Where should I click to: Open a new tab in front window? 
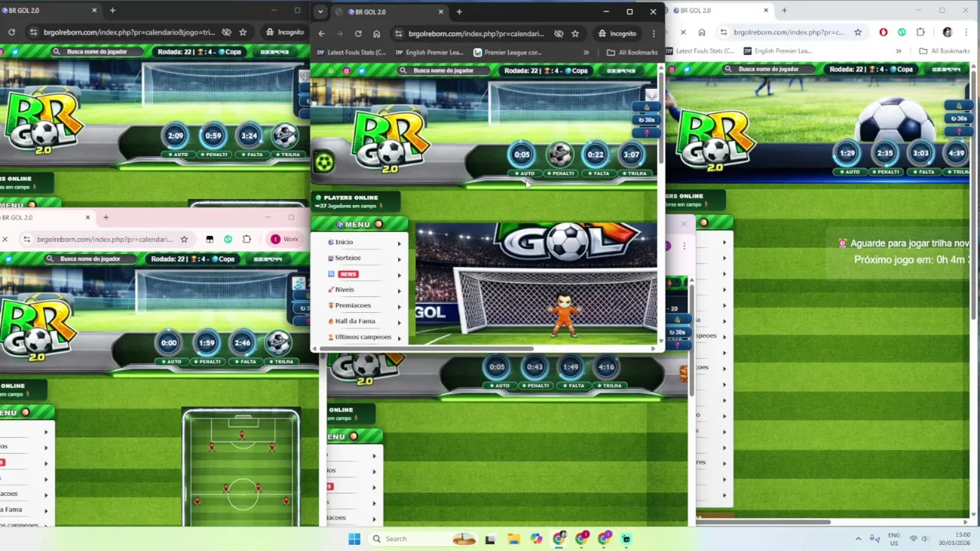[x=459, y=11]
